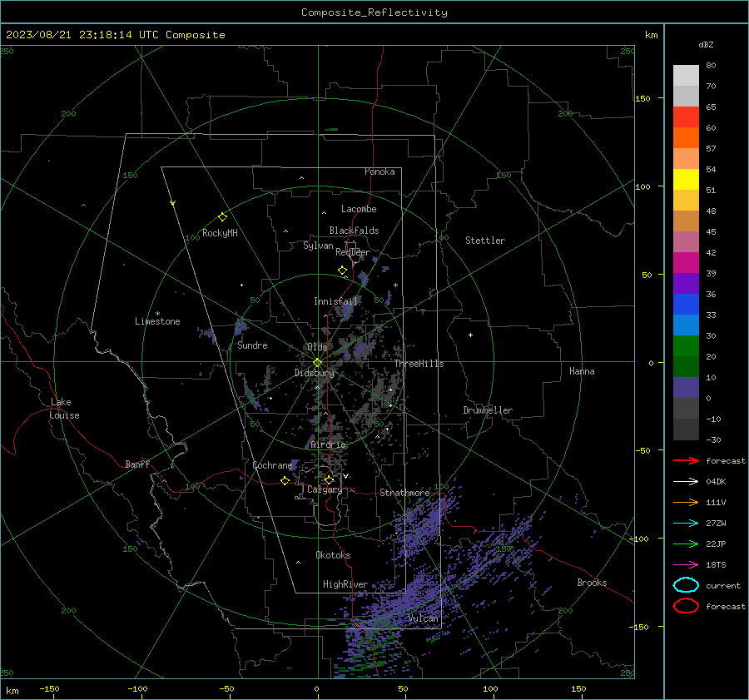
Task: Click the purple swatch between 39 and 36
Action: 686,284
